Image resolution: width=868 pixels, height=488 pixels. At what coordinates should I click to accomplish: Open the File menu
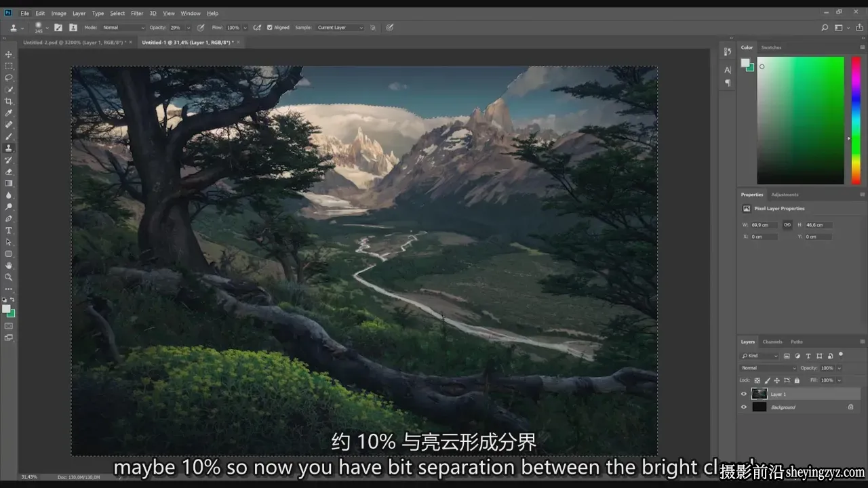click(x=25, y=13)
